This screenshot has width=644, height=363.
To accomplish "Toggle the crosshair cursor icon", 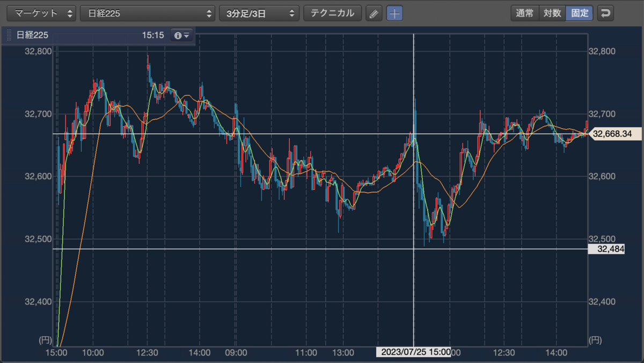I will (x=394, y=13).
